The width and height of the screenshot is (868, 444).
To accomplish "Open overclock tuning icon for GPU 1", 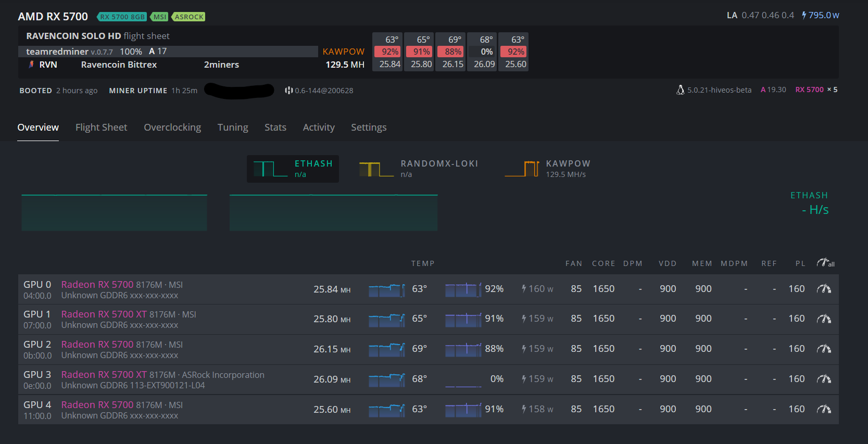I will pos(824,319).
